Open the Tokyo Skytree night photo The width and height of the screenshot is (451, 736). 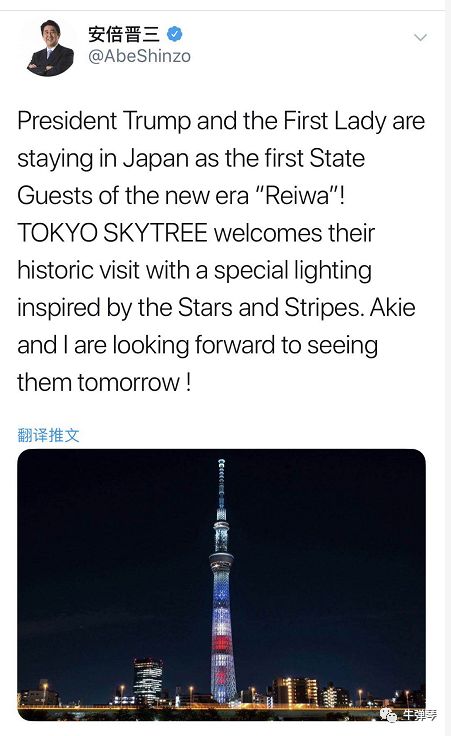[222, 585]
